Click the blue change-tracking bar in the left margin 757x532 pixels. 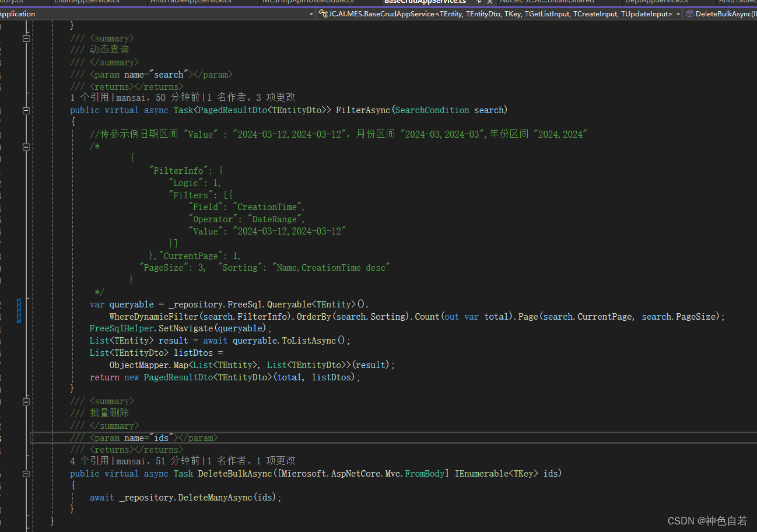(x=19, y=311)
